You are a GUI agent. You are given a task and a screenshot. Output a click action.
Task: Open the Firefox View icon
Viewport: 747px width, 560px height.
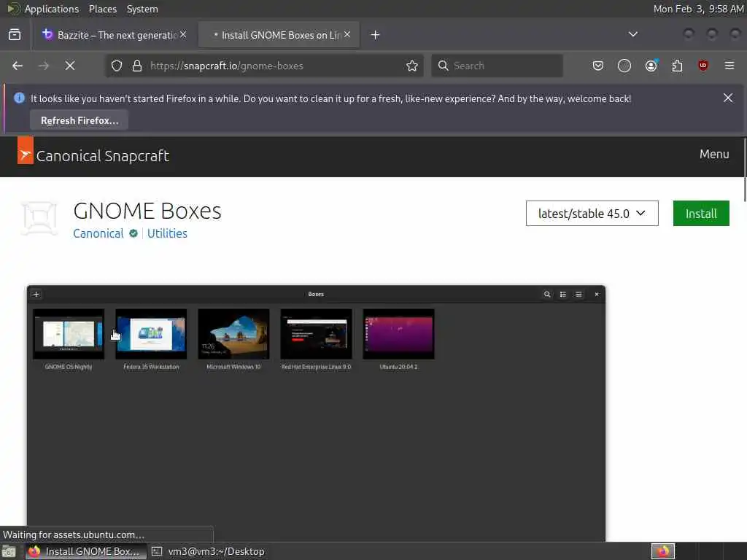click(15, 35)
